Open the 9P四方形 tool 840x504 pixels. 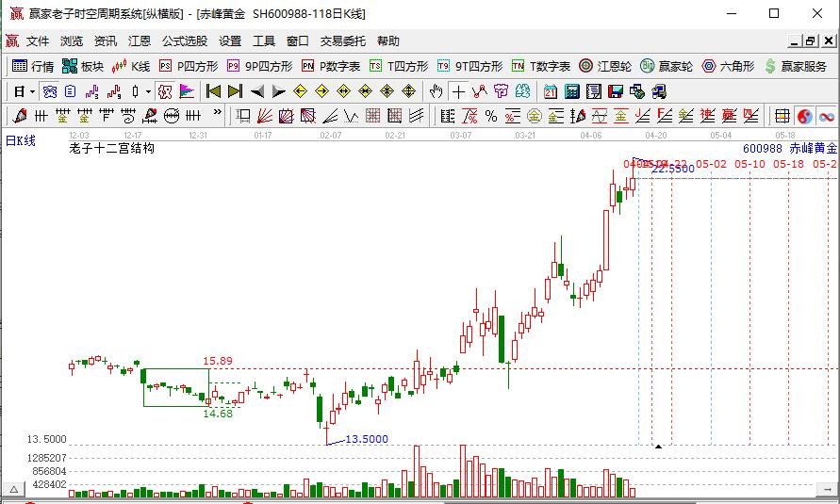click(x=260, y=66)
